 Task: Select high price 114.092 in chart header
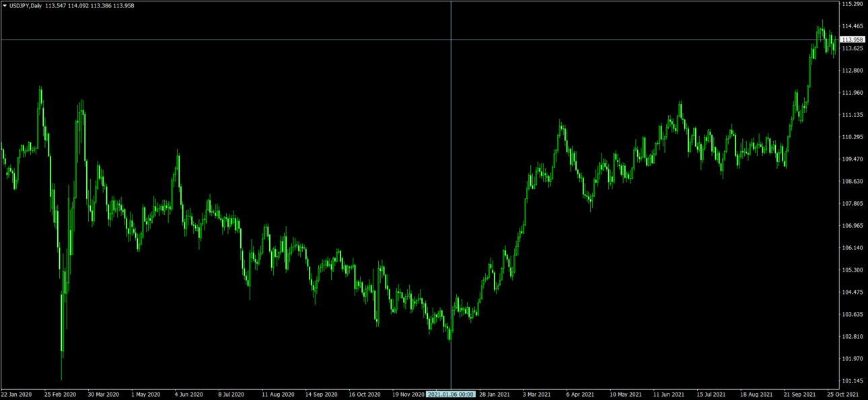[79, 6]
